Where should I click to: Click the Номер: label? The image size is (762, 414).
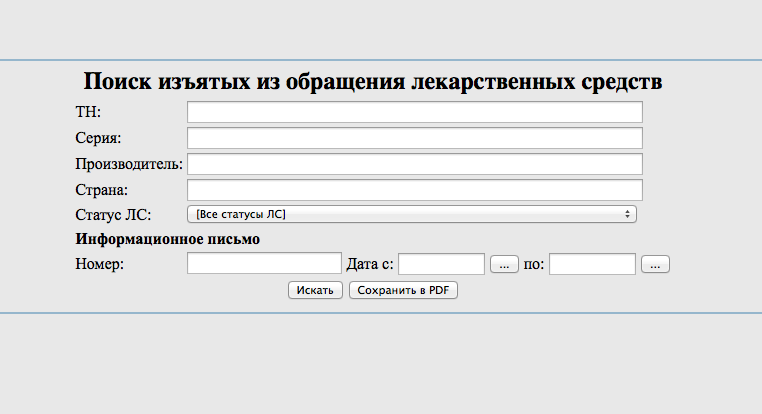pyautogui.click(x=99, y=265)
